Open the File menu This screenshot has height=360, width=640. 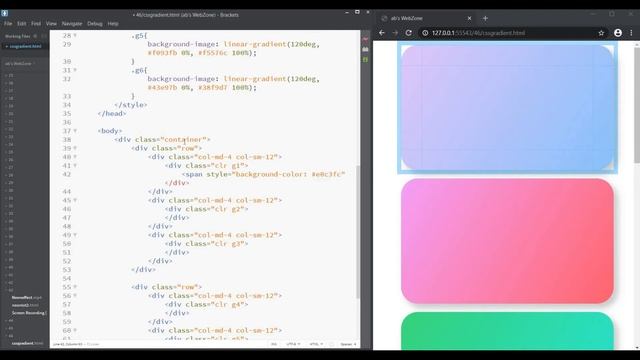point(8,24)
